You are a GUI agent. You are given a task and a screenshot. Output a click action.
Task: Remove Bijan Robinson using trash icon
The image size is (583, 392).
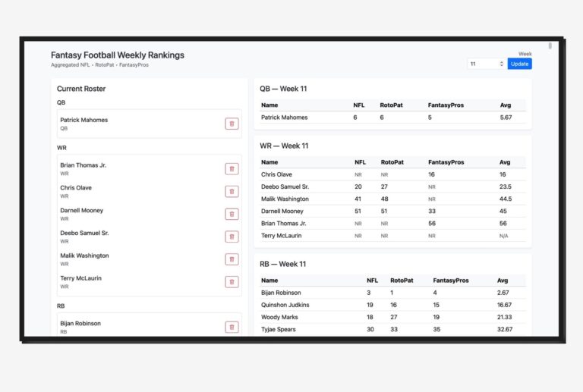(232, 327)
